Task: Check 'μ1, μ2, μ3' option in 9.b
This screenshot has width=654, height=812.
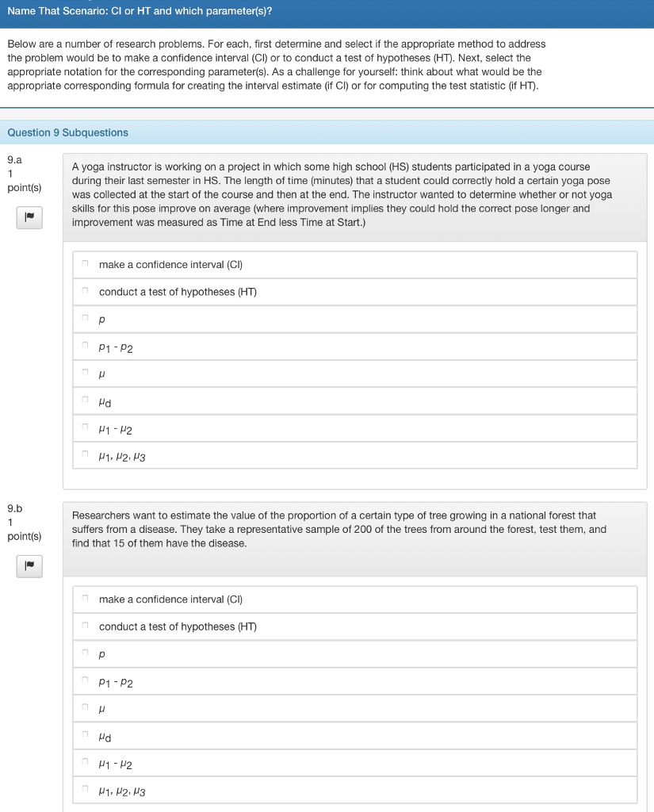Action: click(85, 787)
